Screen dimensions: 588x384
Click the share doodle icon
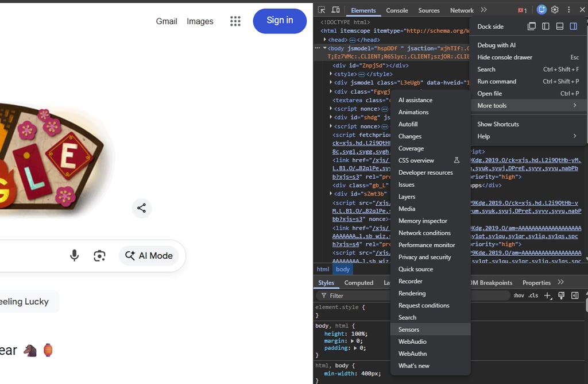tap(142, 208)
